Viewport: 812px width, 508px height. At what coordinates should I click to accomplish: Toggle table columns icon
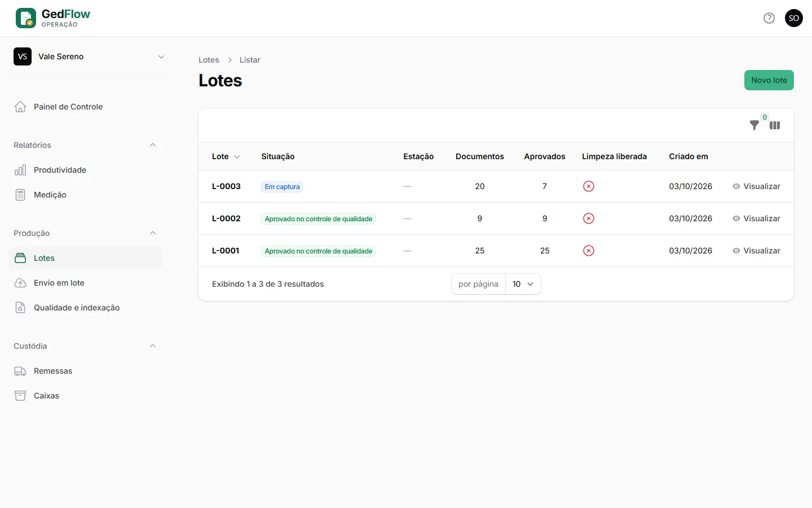775,125
